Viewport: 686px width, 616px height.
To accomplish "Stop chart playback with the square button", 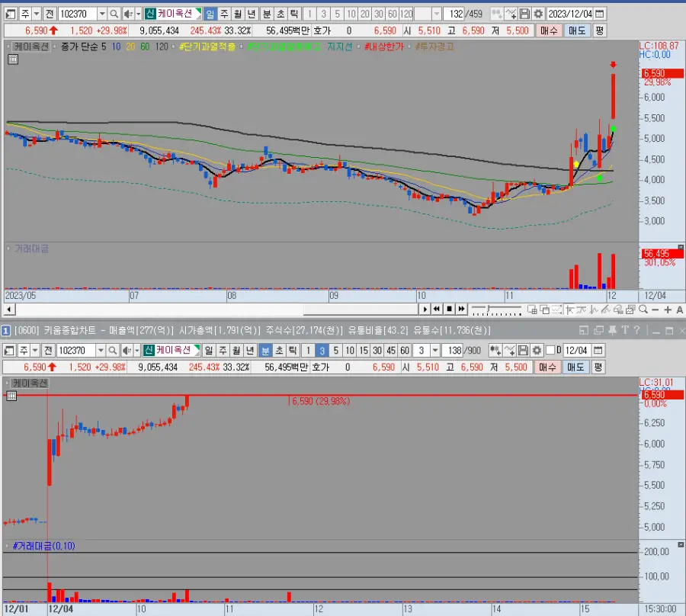I will (449, 310).
